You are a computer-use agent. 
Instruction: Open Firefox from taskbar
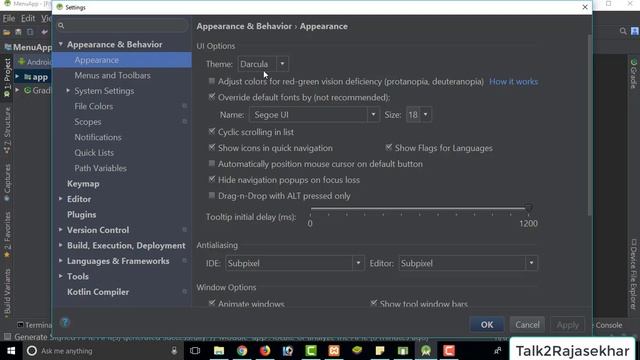(x=265, y=351)
